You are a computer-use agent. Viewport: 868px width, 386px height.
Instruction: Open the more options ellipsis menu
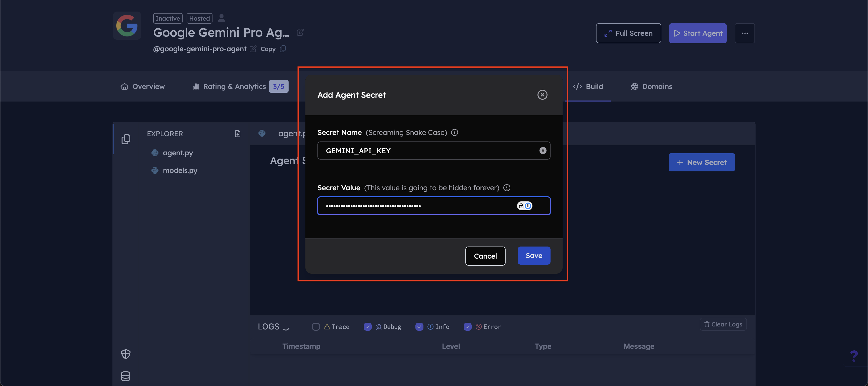(745, 33)
